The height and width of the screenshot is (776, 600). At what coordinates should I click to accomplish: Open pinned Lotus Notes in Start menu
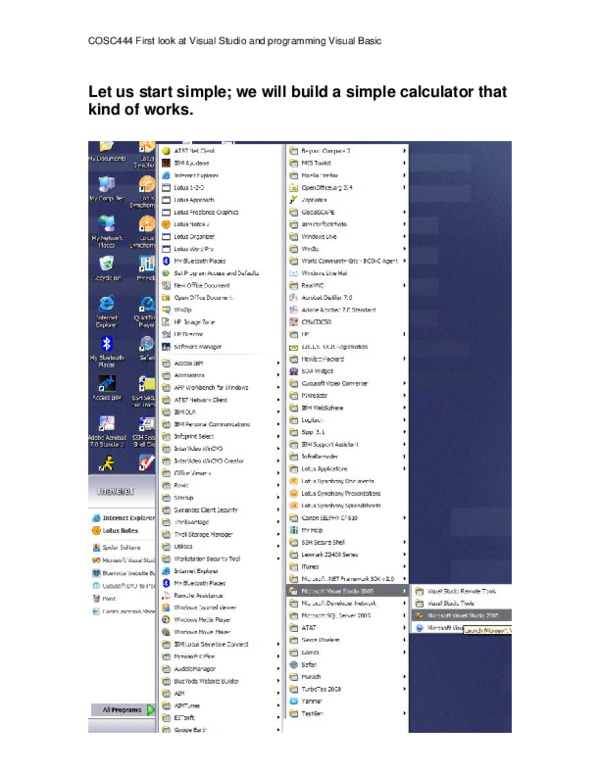[115, 531]
